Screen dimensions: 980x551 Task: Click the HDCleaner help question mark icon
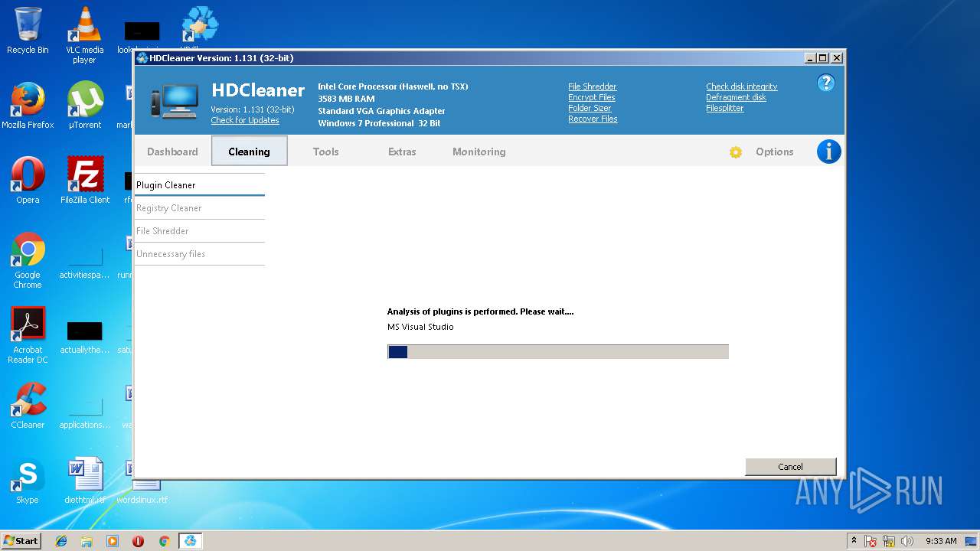[x=825, y=83]
